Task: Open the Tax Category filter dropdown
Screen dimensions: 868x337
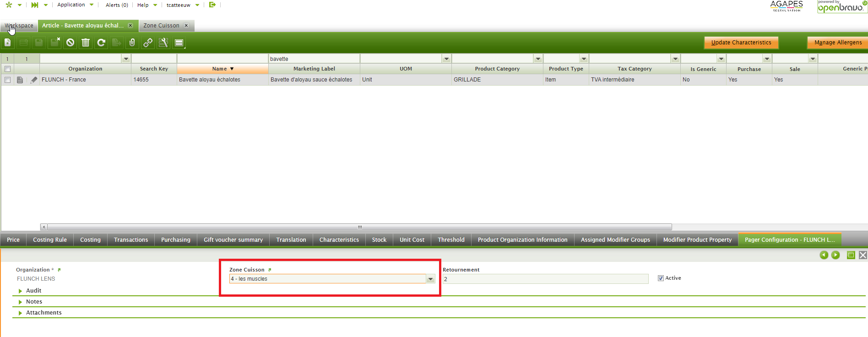Action: click(x=675, y=59)
